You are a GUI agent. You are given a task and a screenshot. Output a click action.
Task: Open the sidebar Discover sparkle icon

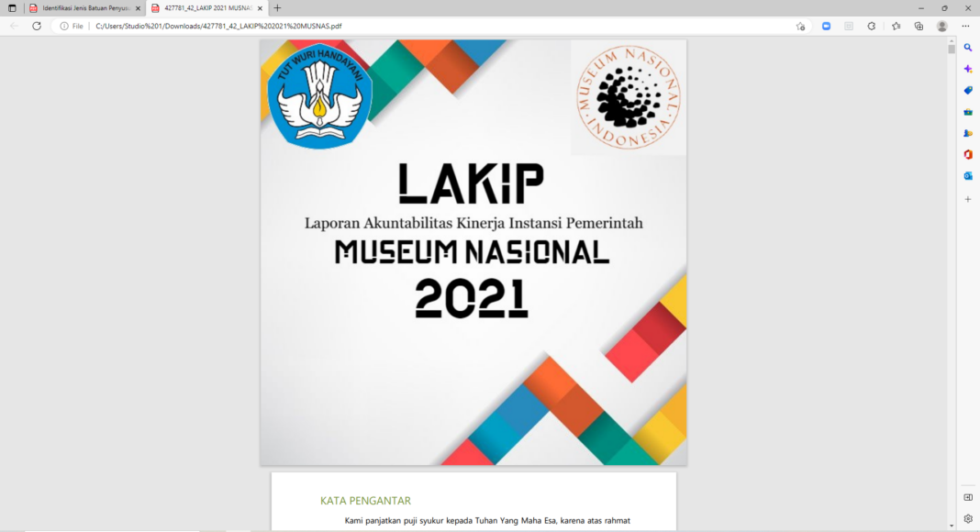(968, 70)
